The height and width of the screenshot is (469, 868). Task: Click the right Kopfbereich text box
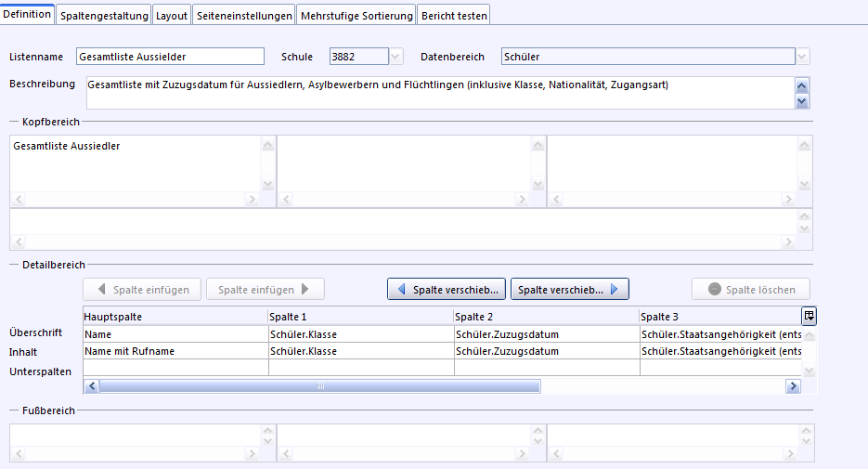pyautogui.click(x=673, y=163)
